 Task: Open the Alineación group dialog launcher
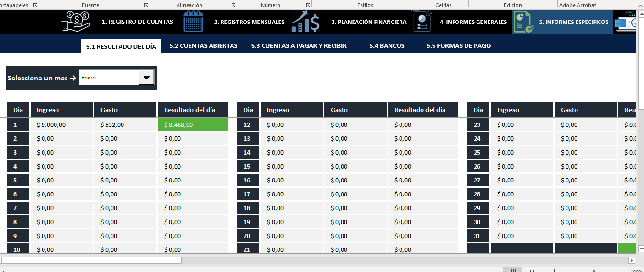(x=233, y=5)
